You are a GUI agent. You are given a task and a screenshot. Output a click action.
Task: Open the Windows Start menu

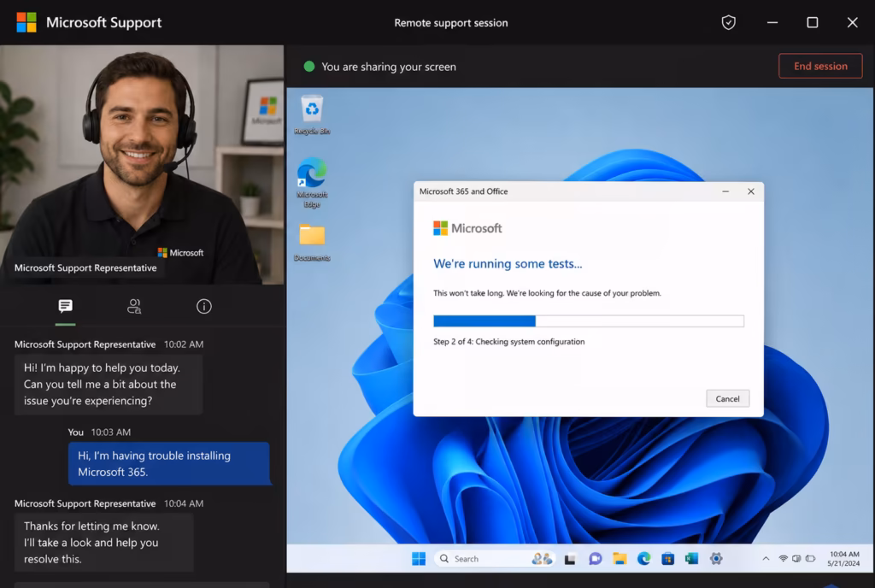click(x=419, y=558)
